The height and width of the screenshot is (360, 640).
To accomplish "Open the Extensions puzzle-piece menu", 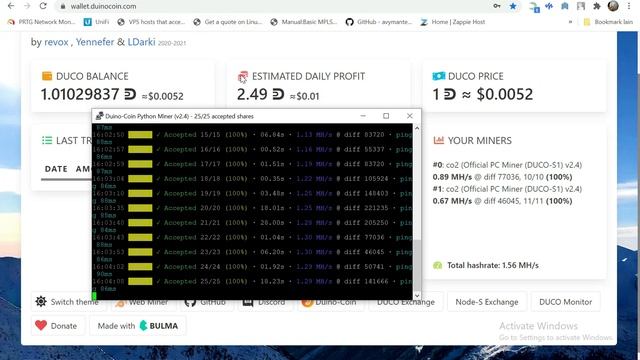I will tap(597, 6).
